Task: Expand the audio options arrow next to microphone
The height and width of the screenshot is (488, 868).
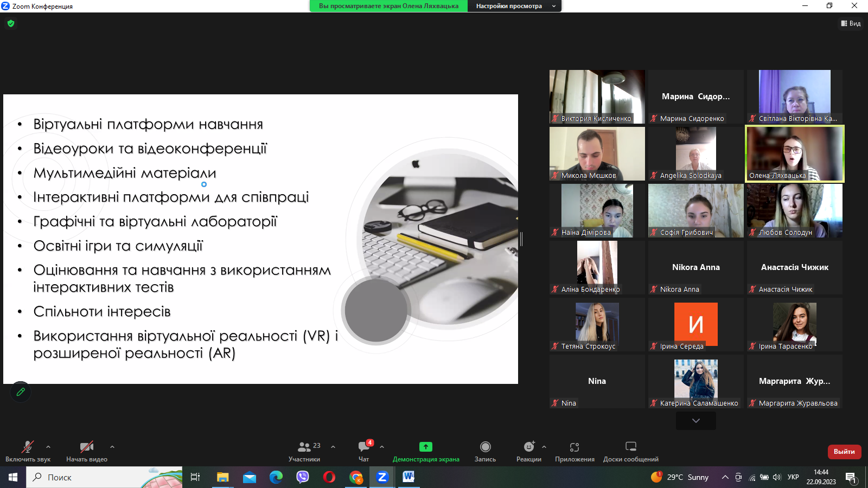Action: [48, 447]
